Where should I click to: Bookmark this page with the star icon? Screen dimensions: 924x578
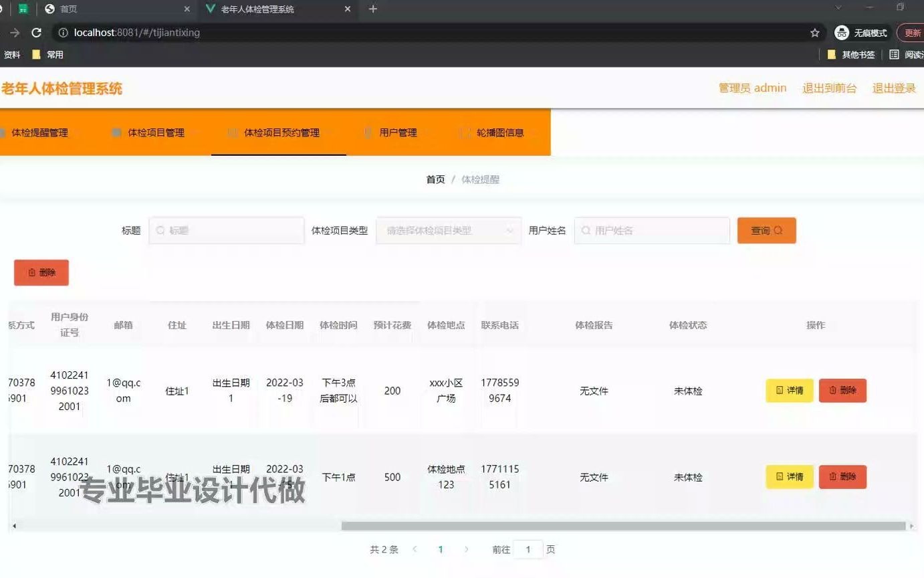(x=814, y=33)
